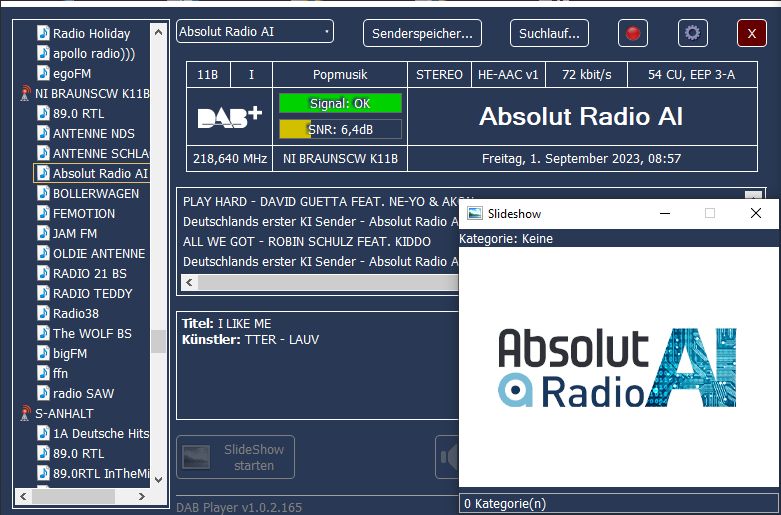
Task: Click the music note icon beside bigFM
Action: click(x=43, y=353)
